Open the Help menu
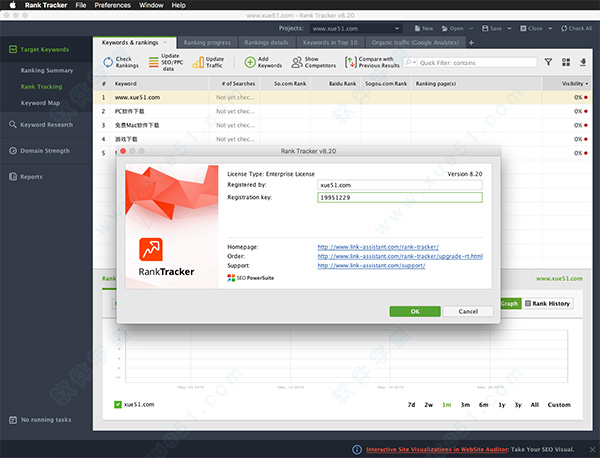This screenshot has width=600, height=458. point(179,5)
